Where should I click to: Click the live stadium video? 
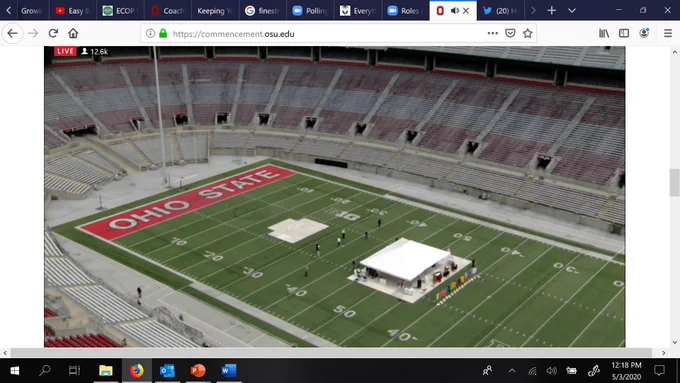click(334, 196)
